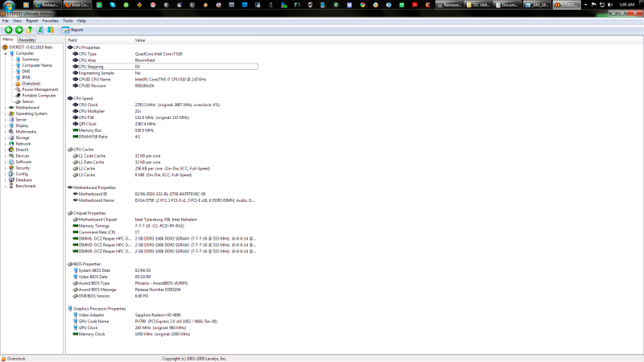This screenshot has height=362, width=644.
Task: Click the Database category icon
Action: (11, 179)
